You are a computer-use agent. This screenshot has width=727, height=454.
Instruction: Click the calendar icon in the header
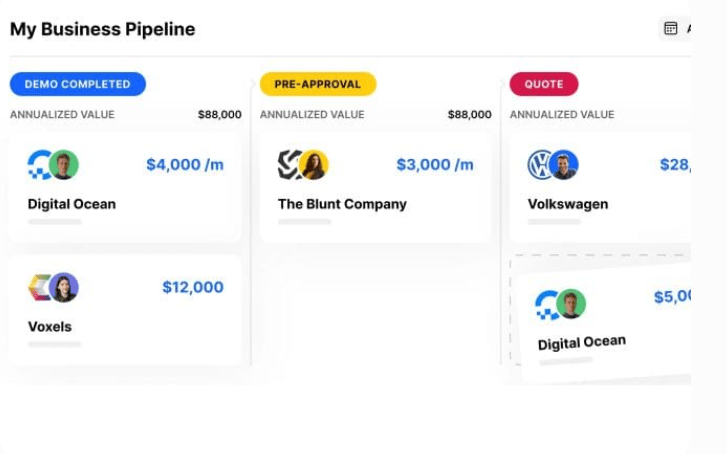[x=670, y=28]
